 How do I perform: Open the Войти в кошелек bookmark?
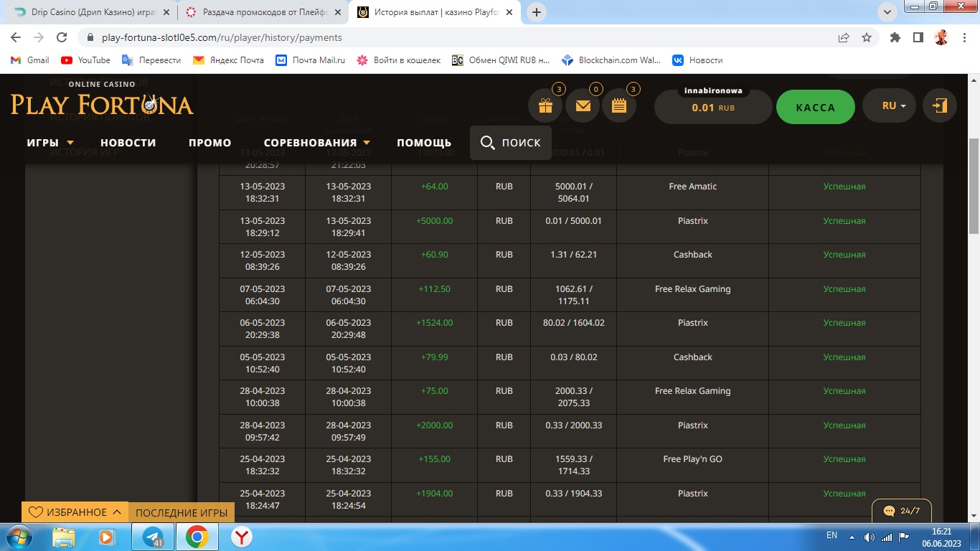click(399, 60)
